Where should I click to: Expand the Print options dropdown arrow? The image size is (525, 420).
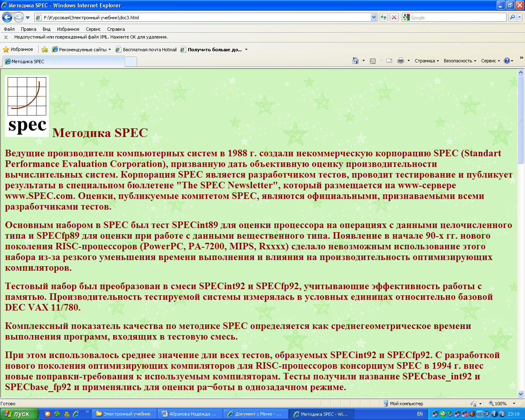(409, 61)
